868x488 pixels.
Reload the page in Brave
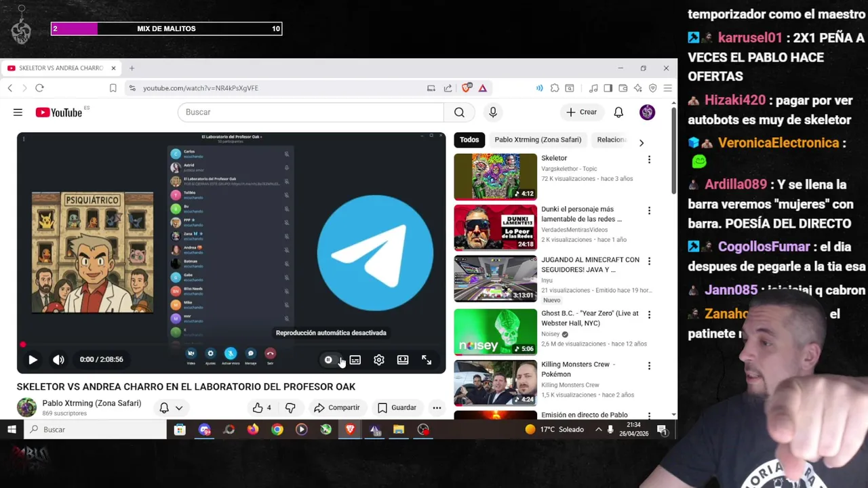pyautogui.click(x=39, y=88)
